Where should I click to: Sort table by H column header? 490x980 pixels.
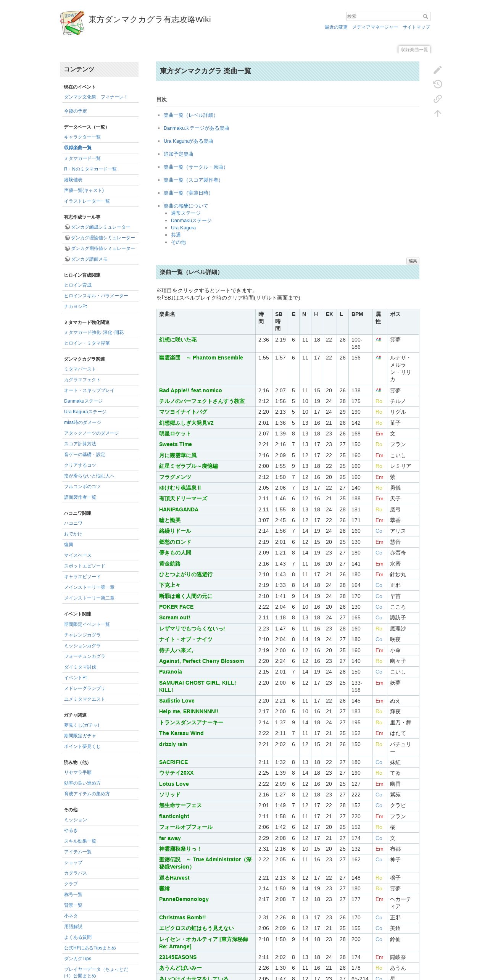tap(317, 322)
